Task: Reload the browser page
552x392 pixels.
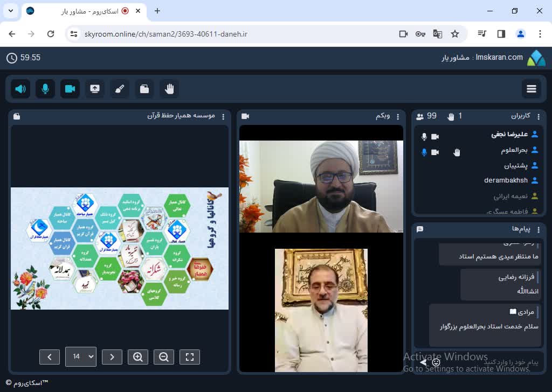Action: point(51,34)
